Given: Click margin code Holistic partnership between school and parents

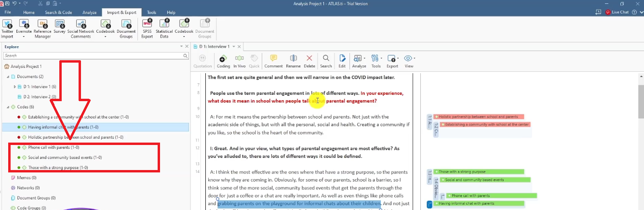Looking at the screenshot, I should (x=478, y=117).
